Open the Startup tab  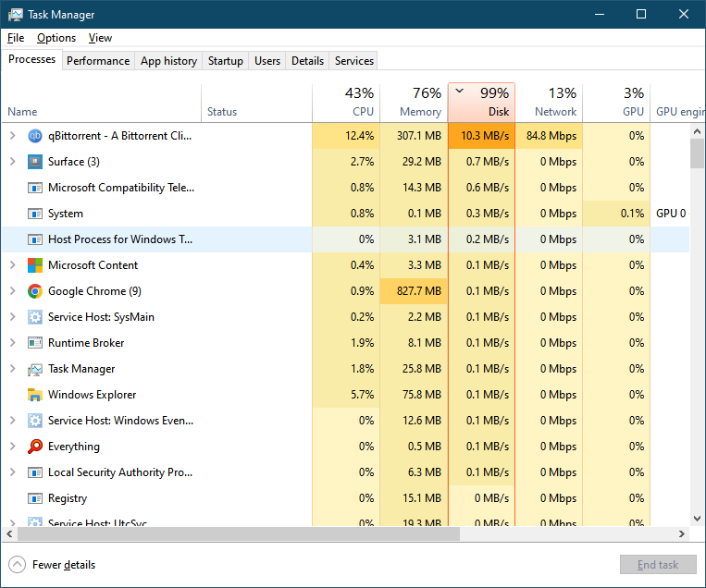click(x=225, y=61)
